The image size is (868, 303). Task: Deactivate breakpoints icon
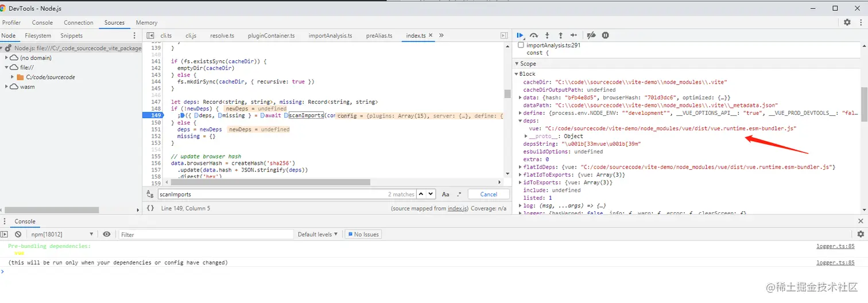click(591, 35)
